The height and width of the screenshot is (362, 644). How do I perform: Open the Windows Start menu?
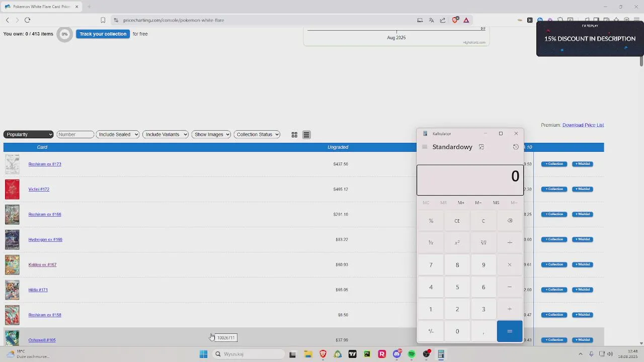[203, 354]
